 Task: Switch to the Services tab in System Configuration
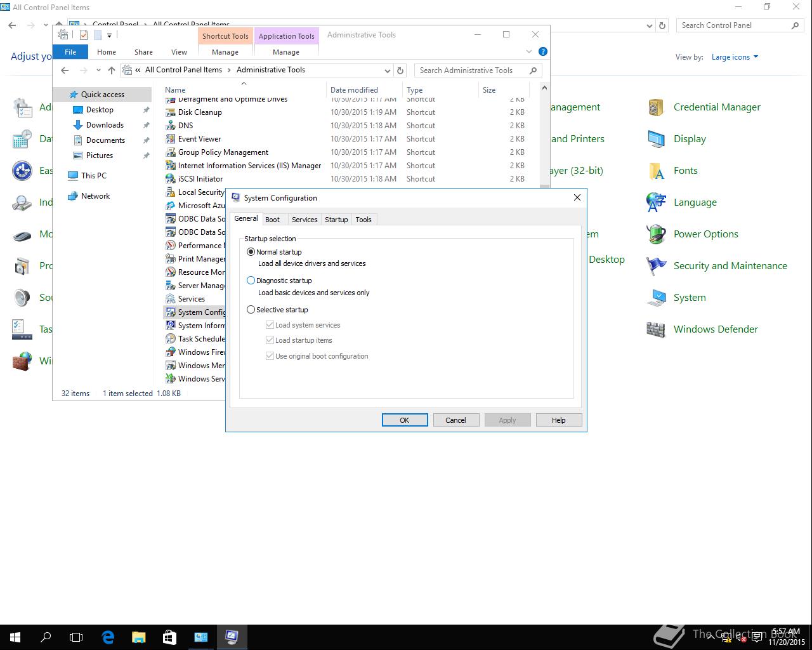[x=304, y=220]
